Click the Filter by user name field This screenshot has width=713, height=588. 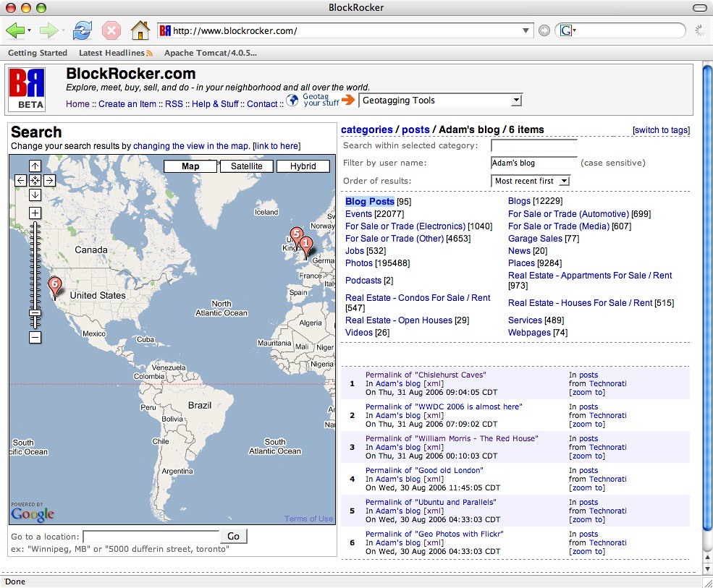click(x=533, y=163)
